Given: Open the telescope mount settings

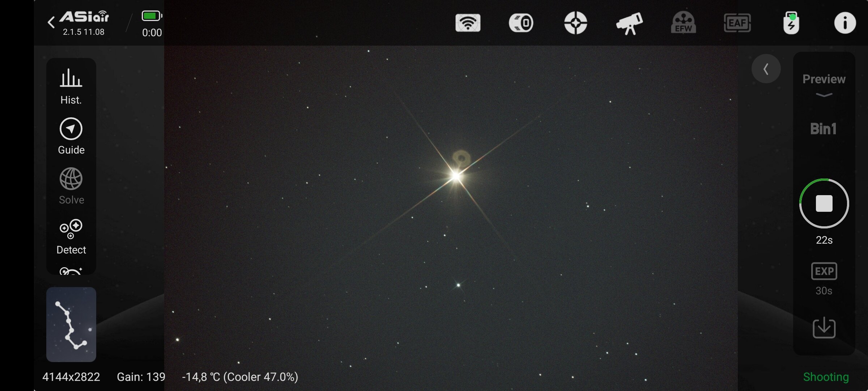Looking at the screenshot, I should click(x=629, y=23).
